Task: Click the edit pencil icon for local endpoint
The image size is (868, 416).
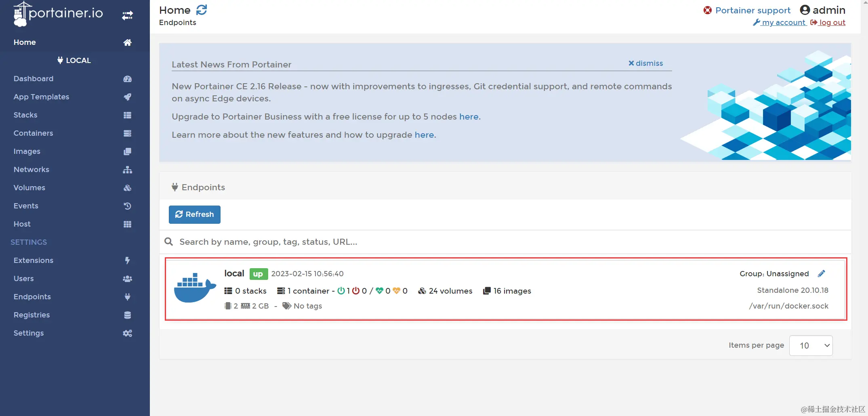Action: click(821, 274)
